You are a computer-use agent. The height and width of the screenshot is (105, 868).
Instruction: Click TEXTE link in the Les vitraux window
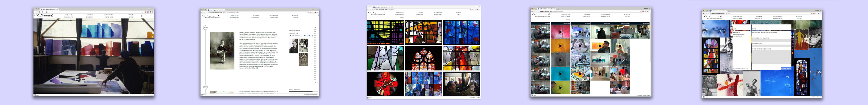pos(402,18)
